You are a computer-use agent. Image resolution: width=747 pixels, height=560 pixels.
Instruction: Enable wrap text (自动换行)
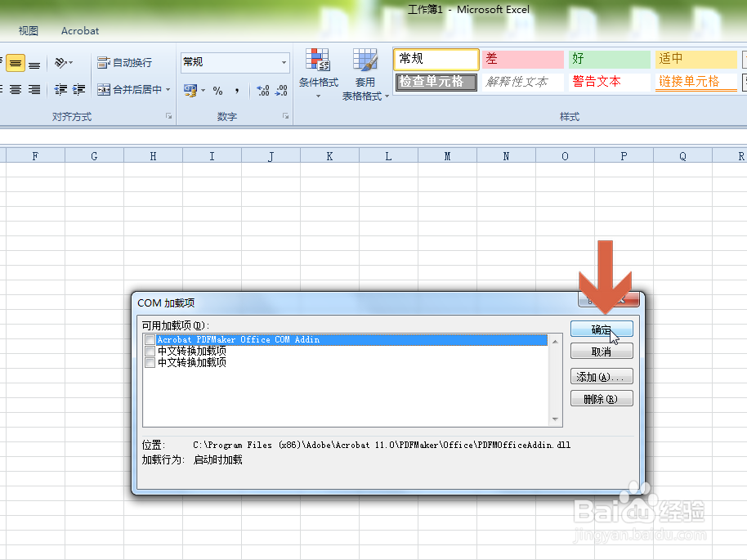[x=124, y=62]
